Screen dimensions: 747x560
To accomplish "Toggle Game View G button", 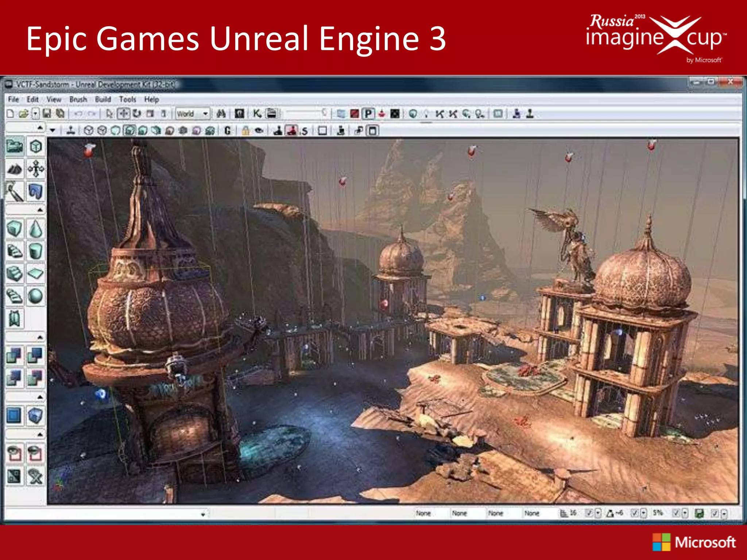I will (x=228, y=130).
